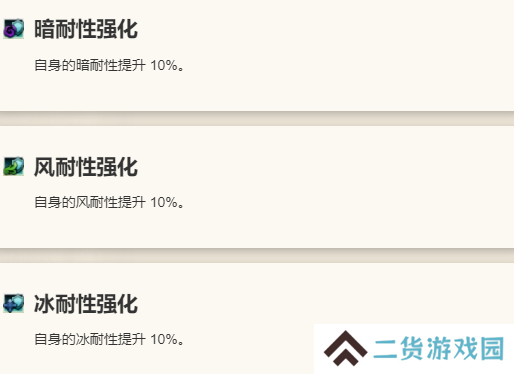Viewport: 514px width, 374px height.
Task: Select the 冰耐性强化 heading
Action: coord(86,304)
